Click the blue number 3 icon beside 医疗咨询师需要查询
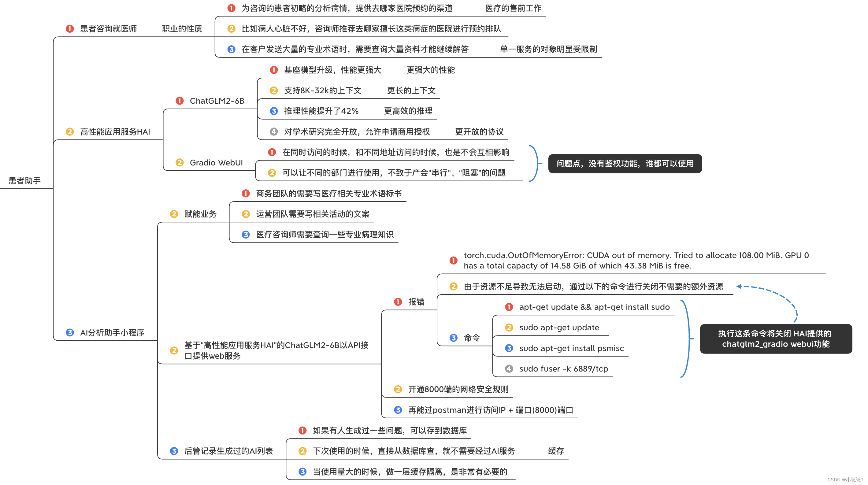Screen dimensions: 868x485 pos(246,235)
